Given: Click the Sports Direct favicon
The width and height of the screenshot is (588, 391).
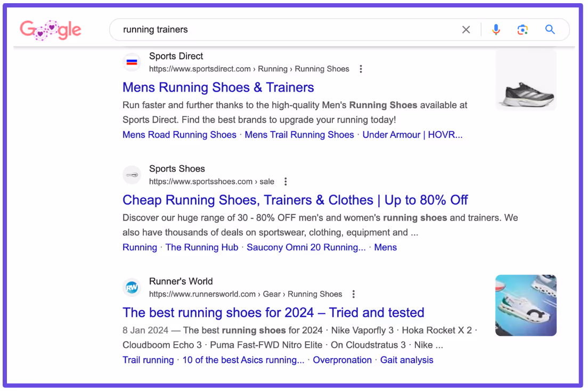Looking at the screenshot, I should [x=132, y=62].
